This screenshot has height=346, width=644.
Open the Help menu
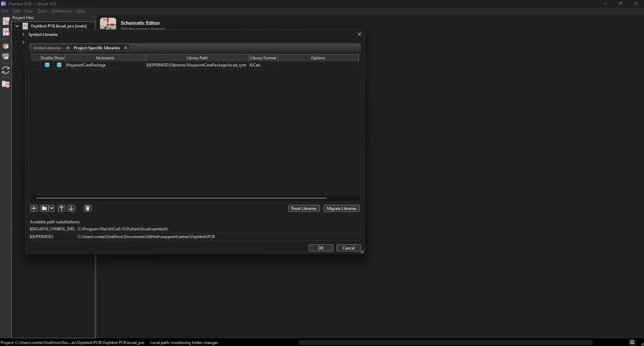click(x=81, y=11)
